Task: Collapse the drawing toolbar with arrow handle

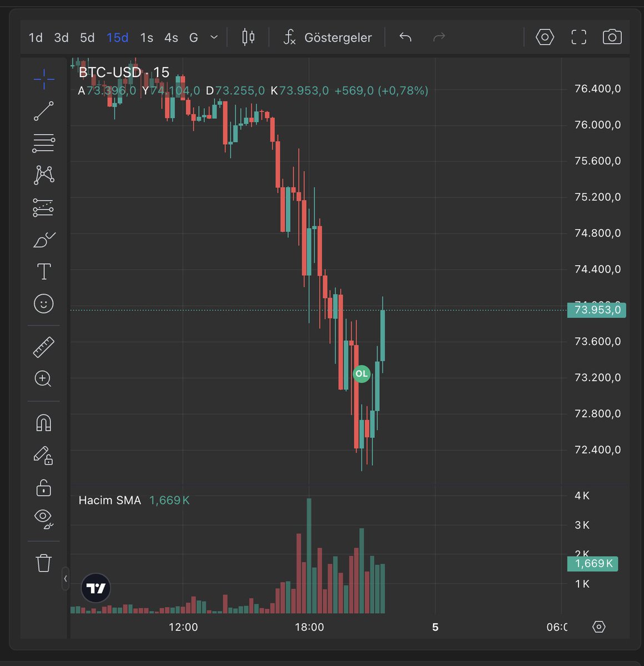Action: click(66, 578)
